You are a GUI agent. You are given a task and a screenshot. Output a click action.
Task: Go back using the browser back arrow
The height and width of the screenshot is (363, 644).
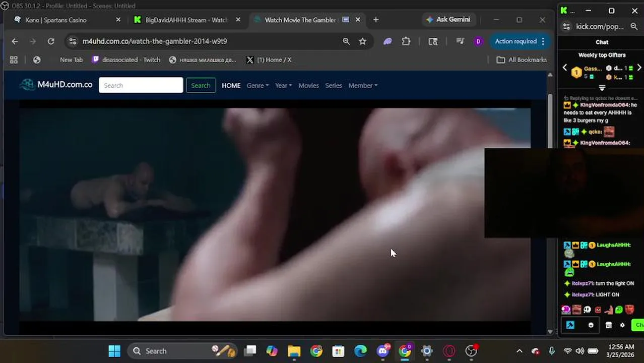pyautogui.click(x=15, y=41)
